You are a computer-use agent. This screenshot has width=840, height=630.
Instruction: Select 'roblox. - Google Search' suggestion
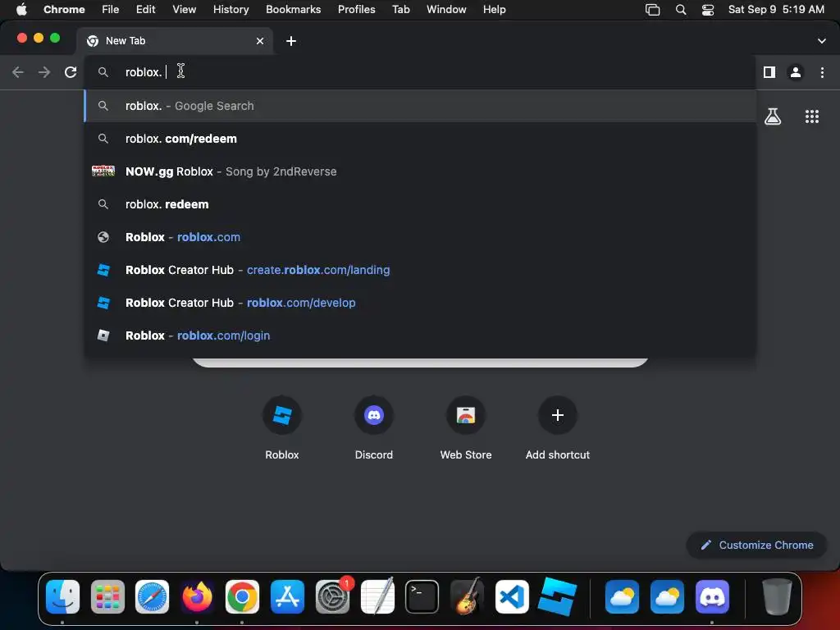pos(421,106)
